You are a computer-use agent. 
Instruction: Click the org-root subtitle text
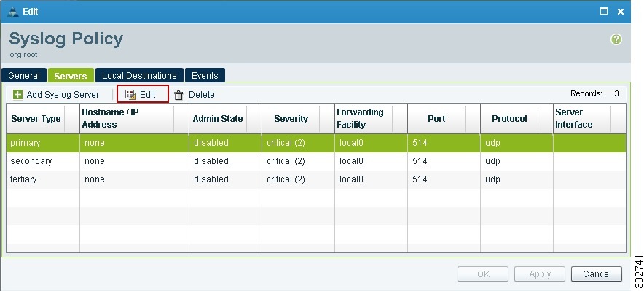23,54
